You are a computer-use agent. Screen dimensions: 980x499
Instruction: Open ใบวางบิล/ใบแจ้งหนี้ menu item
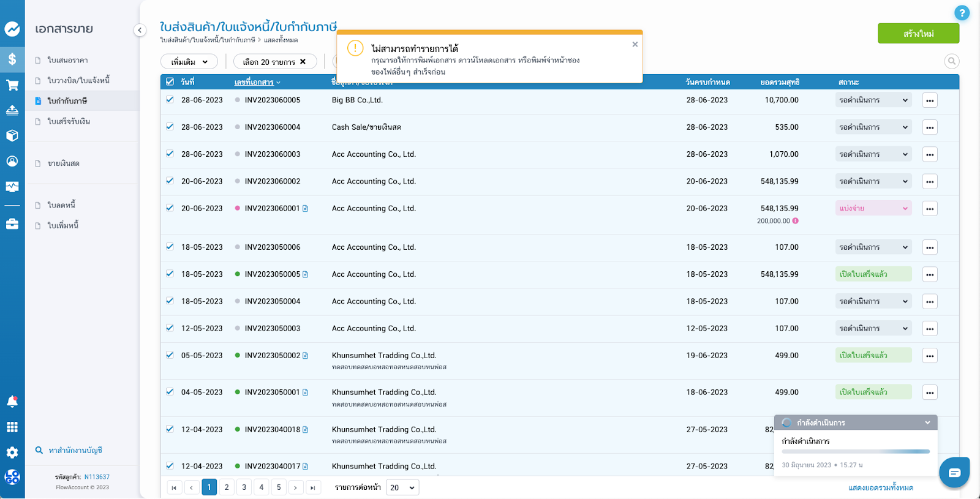pyautogui.click(x=78, y=80)
